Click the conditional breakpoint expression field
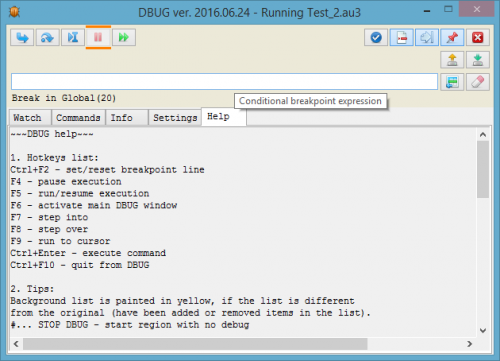The image size is (500, 361). 224,82
